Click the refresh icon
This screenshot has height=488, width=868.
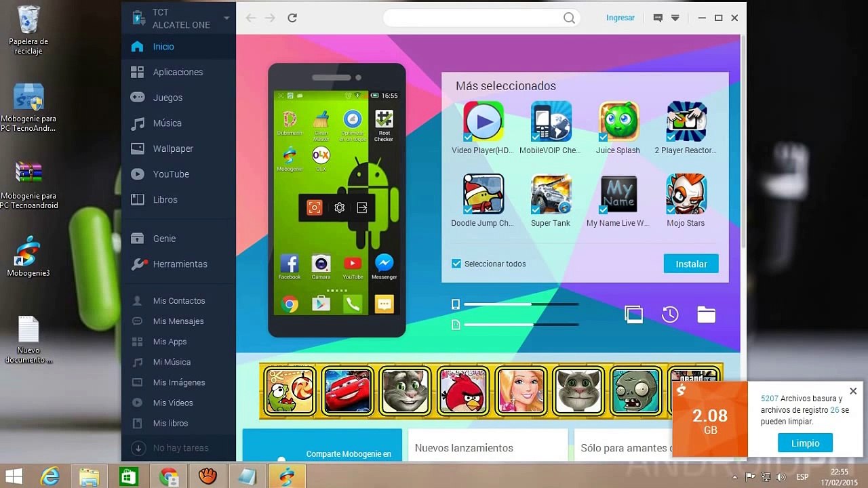(x=292, y=18)
